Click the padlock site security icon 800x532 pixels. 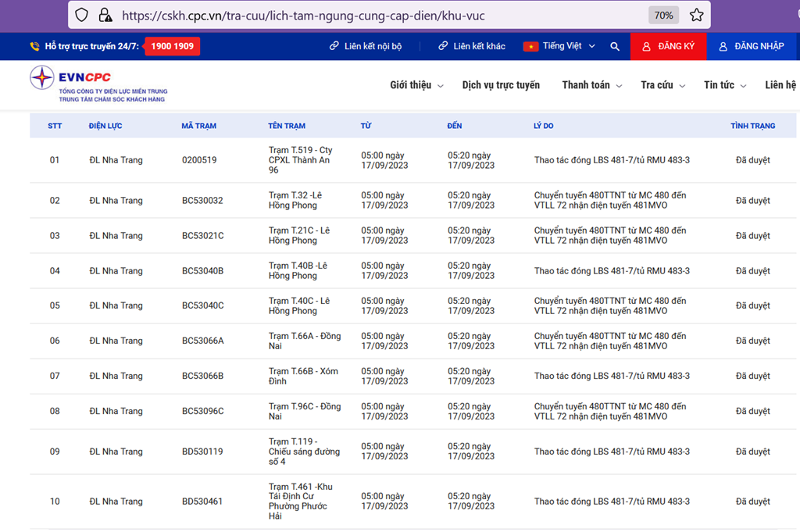[105, 15]
